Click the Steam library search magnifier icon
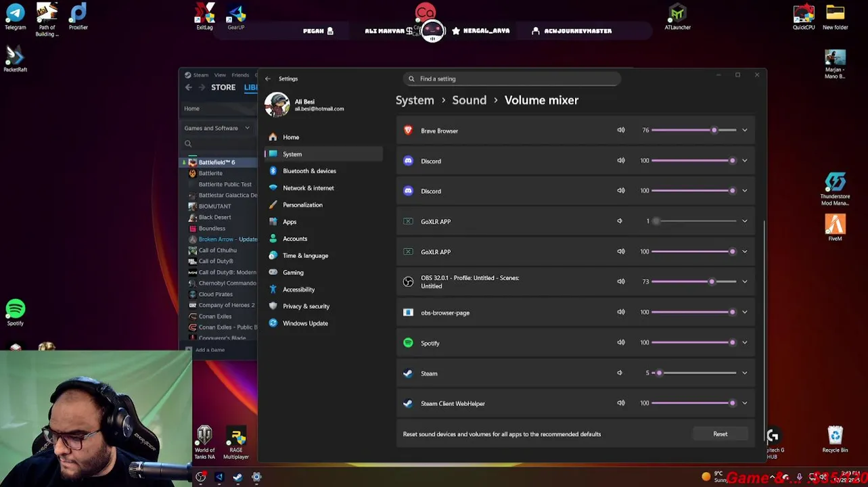 (188, 143)
